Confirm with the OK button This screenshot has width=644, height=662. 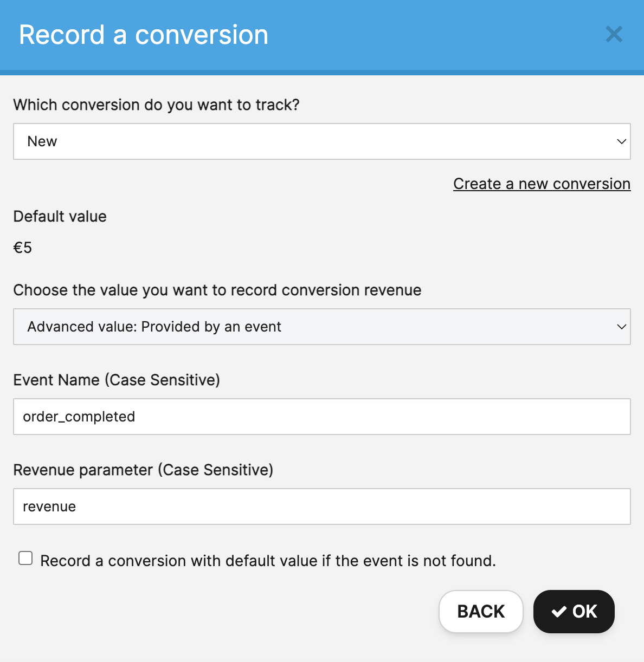tap(574, 612)
